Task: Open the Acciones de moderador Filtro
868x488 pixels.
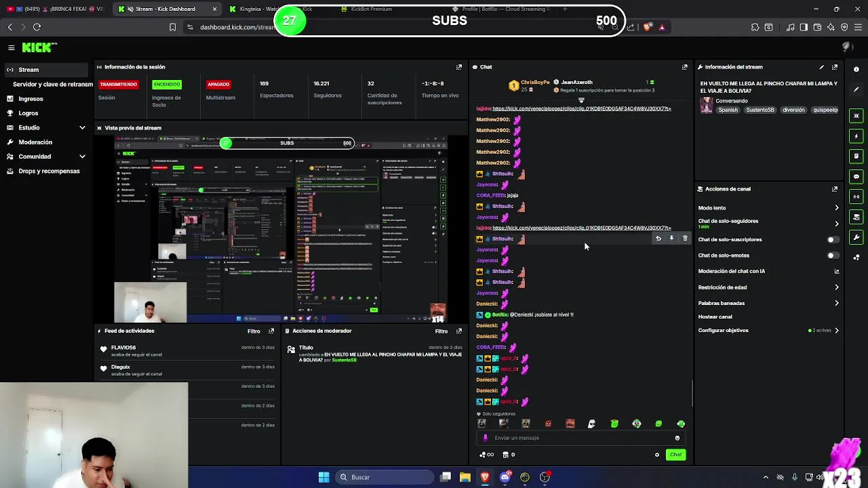Action: [441, 331]
